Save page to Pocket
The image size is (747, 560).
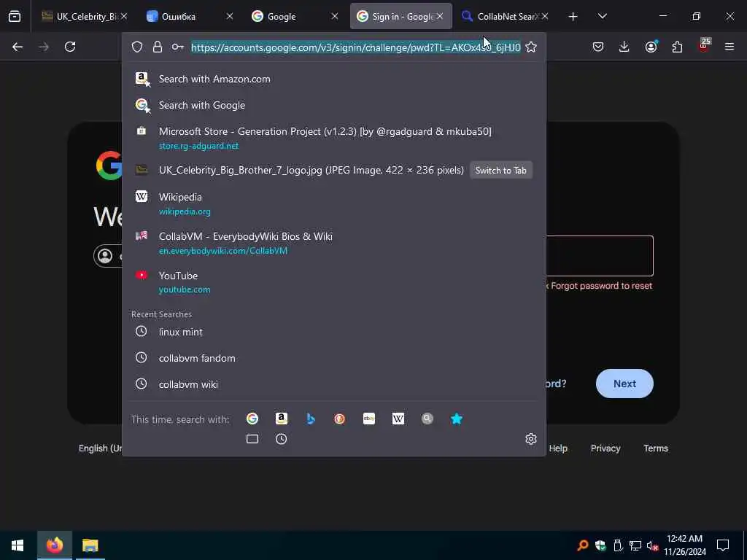(598, 47)
